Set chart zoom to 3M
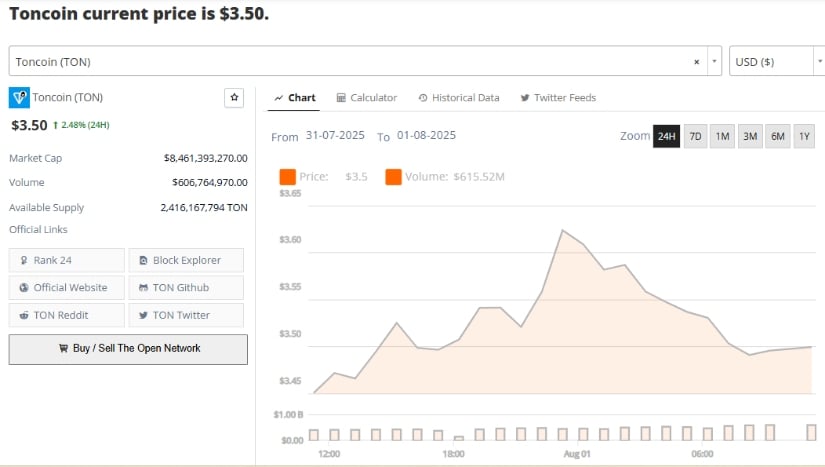 [750, 136]
